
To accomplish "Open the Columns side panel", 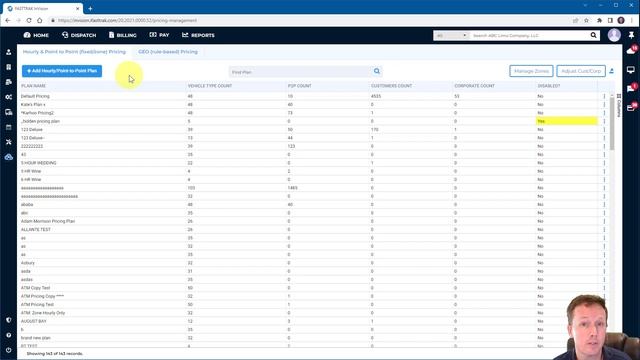I will click(619, 105).
